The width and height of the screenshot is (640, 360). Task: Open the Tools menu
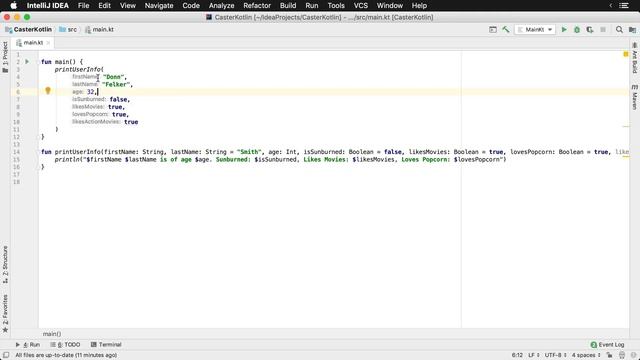(x=336, y=6)
